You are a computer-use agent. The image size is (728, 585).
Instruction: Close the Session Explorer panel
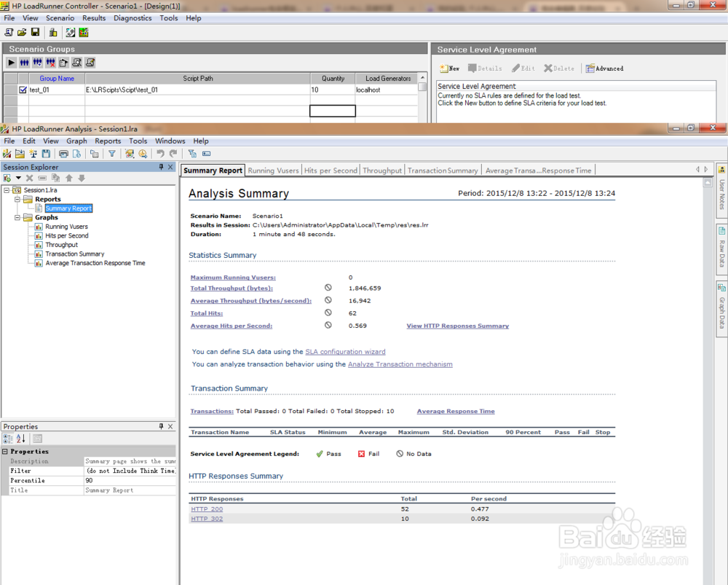click(170, 167)
